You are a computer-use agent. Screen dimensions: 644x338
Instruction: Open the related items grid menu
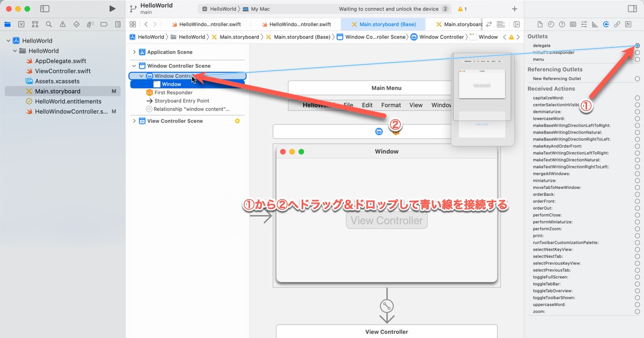(x=133, y=24)
